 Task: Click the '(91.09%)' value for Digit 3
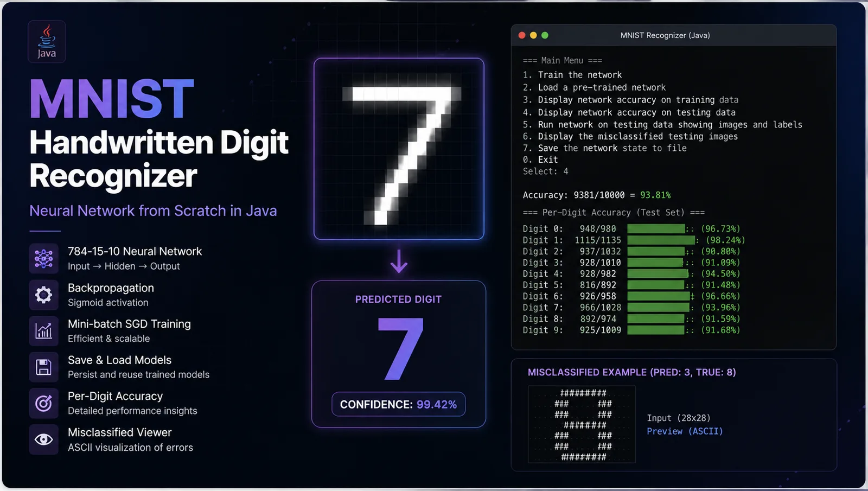[720, 263]
